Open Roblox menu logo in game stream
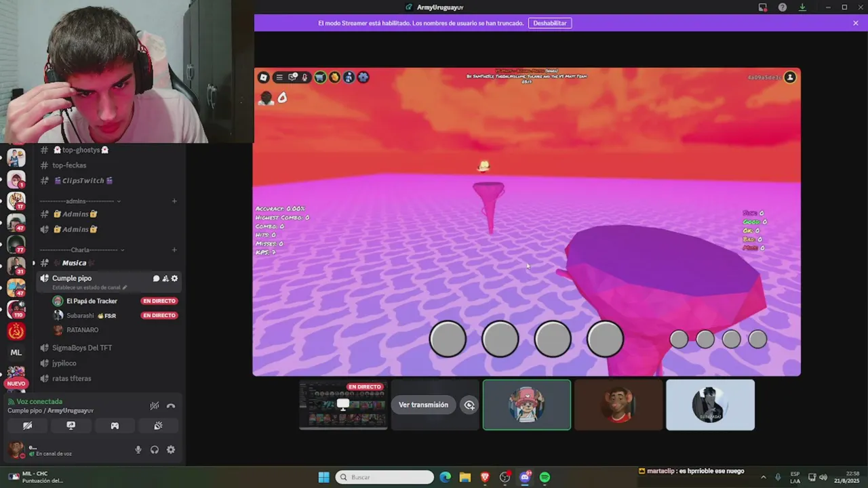This screenshot has height=488, width=868. [x=264, y=77]
